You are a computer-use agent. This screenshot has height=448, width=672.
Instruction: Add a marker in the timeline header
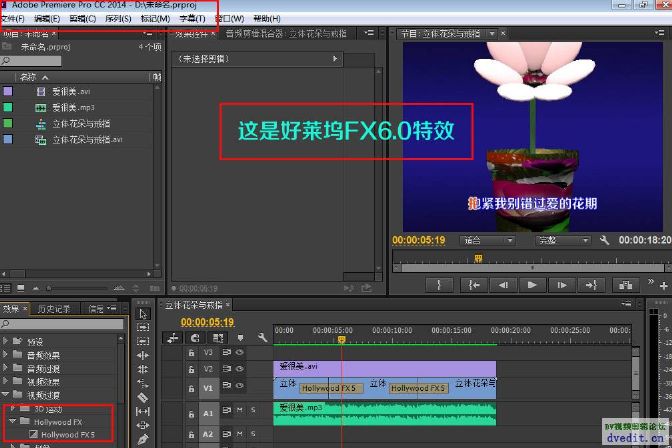(x=240, y=338)
